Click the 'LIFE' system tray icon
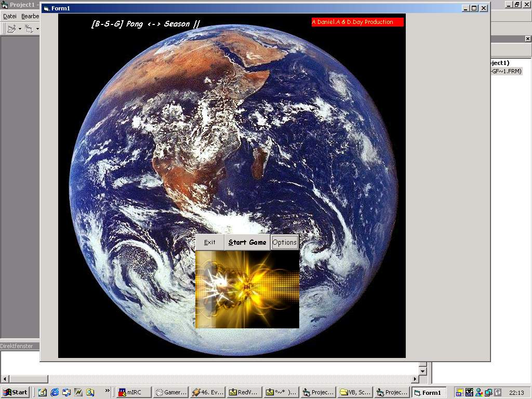Image resolution: width=532 pixels, height=399 pixels. point(469,393)
